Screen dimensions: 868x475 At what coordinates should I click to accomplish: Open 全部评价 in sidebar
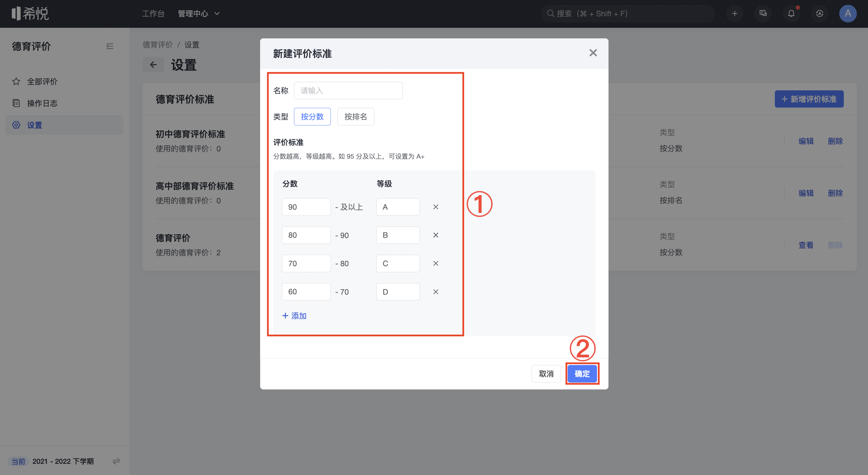(x=64, y=82)
